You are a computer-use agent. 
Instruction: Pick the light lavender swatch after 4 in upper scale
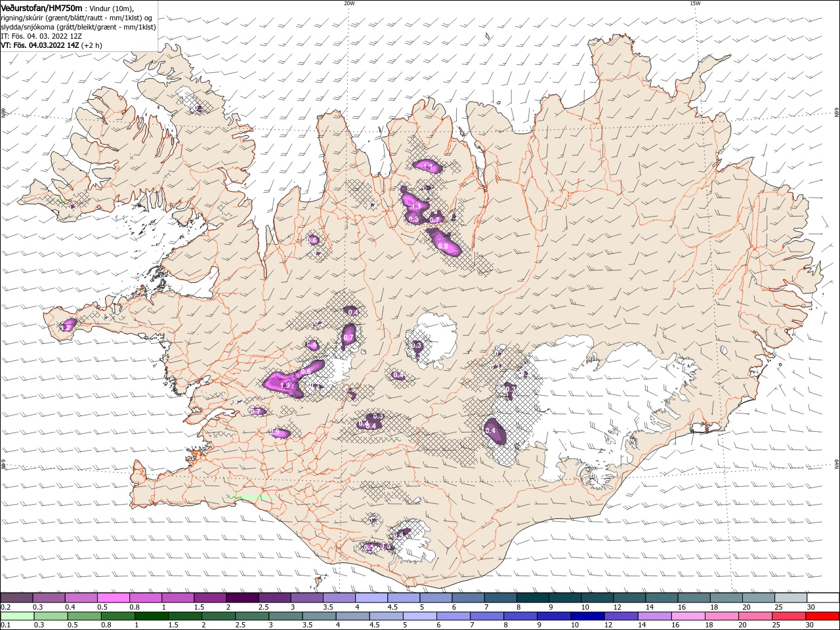coord(371,598)
